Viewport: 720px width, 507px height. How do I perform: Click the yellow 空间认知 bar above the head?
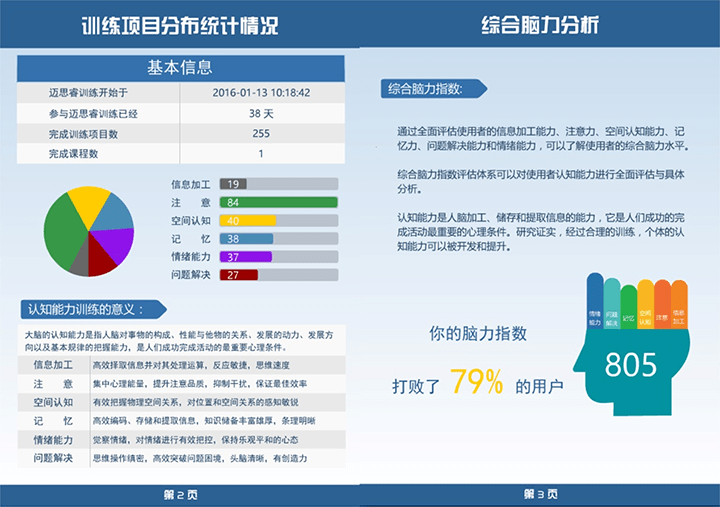[646, 304]
